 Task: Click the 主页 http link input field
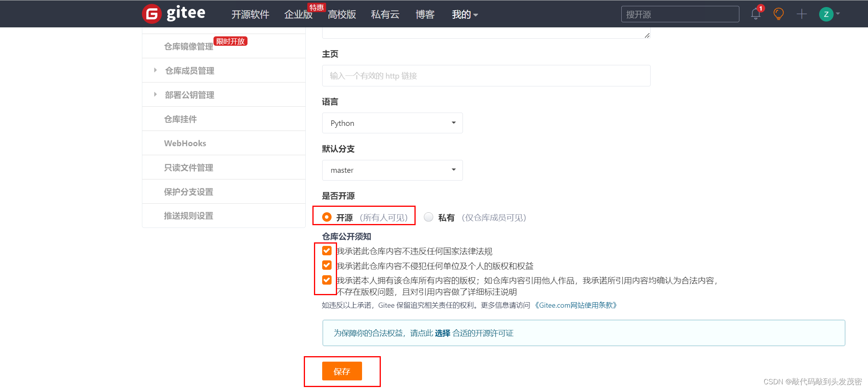tap(486, 75)
